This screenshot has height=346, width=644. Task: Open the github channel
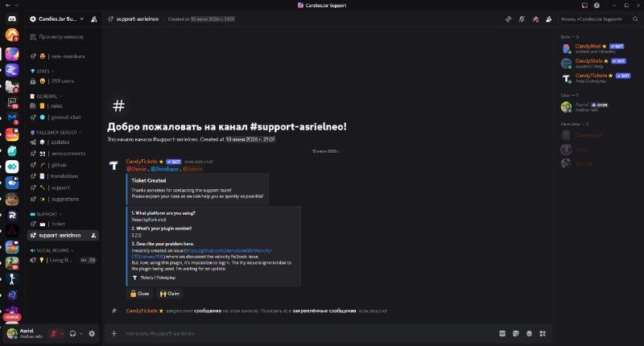pyautogui.click(x=63, y=165)
